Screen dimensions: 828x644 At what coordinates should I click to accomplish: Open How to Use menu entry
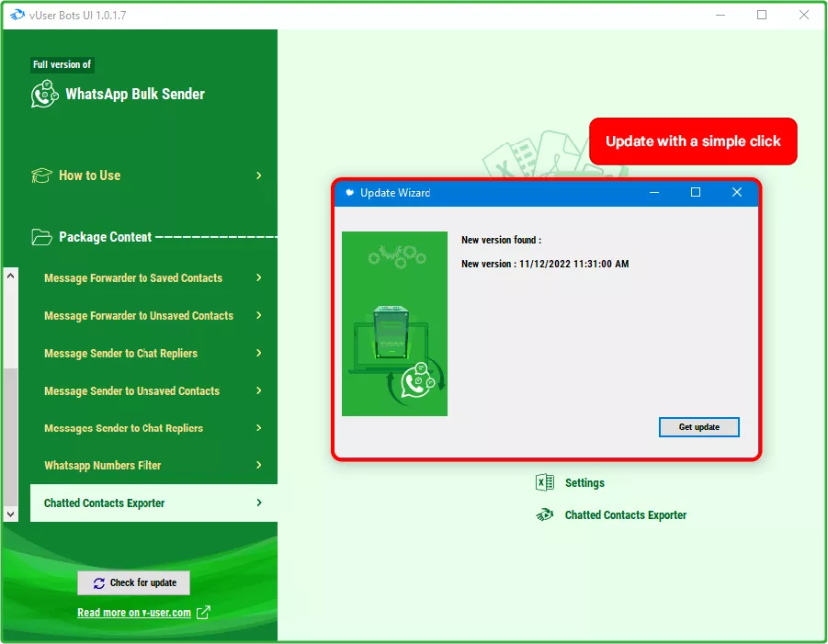coord(89,175)
